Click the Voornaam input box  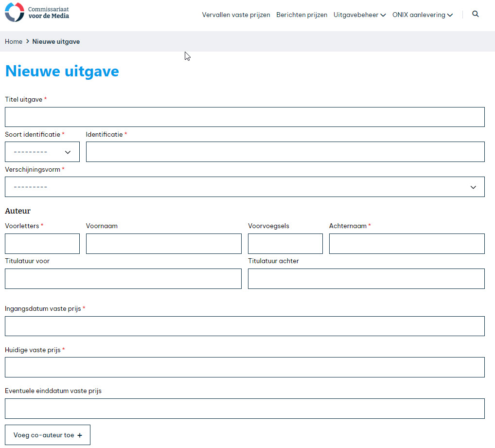pyautogui.click(x=163, y=244)
